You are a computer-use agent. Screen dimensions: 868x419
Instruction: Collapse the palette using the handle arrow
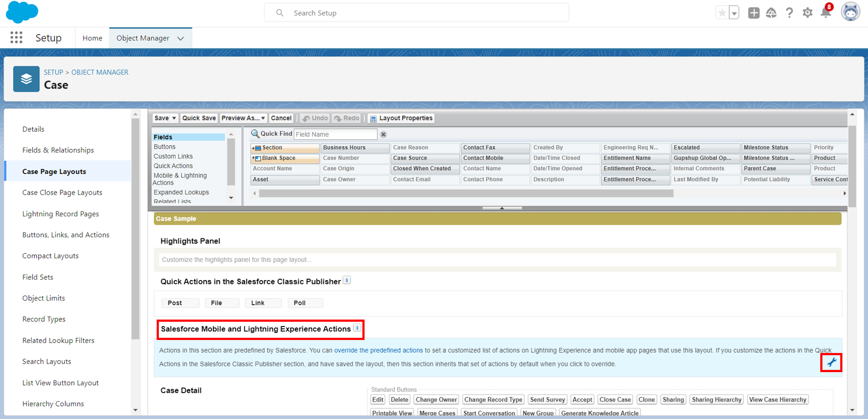[502, 208]
